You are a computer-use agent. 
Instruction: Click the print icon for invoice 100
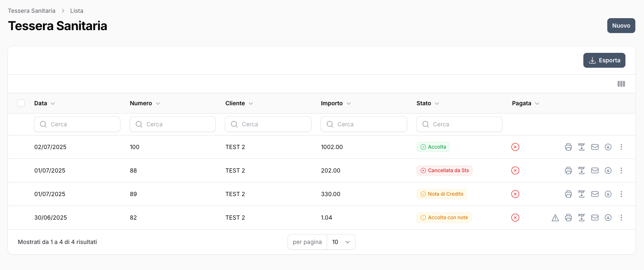pos(568,147)
